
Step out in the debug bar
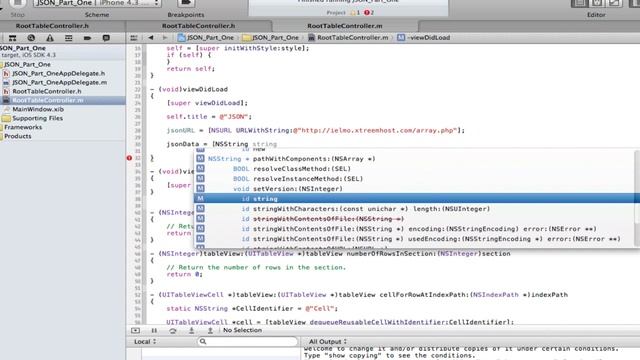click(210, 331)
